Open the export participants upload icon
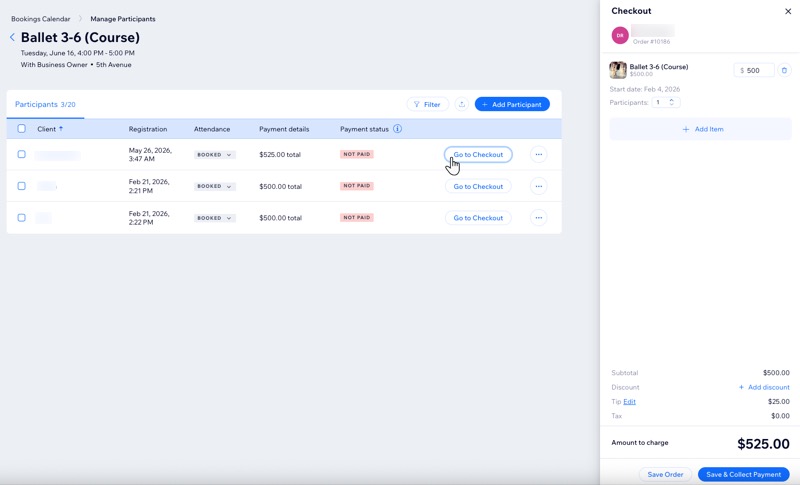Screen dimensions: 800x485 click(x=462, y=104)
